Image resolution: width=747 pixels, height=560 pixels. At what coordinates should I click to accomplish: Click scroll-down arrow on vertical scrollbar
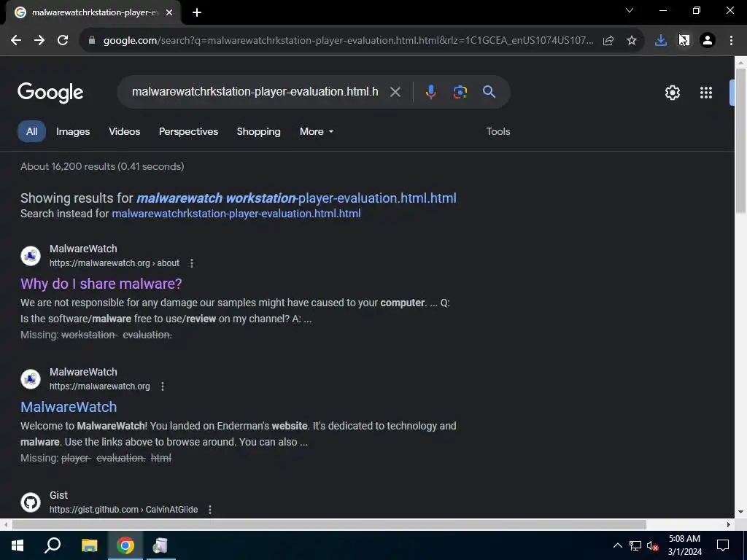click(740, 513)
